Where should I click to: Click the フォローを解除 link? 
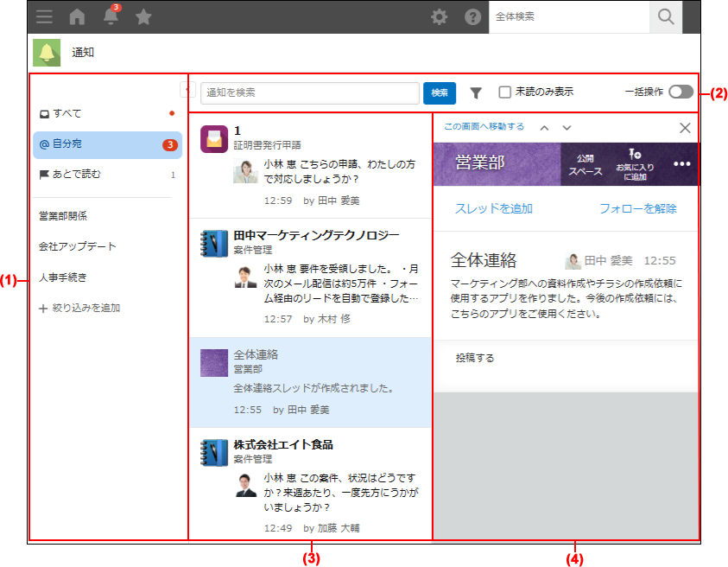point(637,208)
